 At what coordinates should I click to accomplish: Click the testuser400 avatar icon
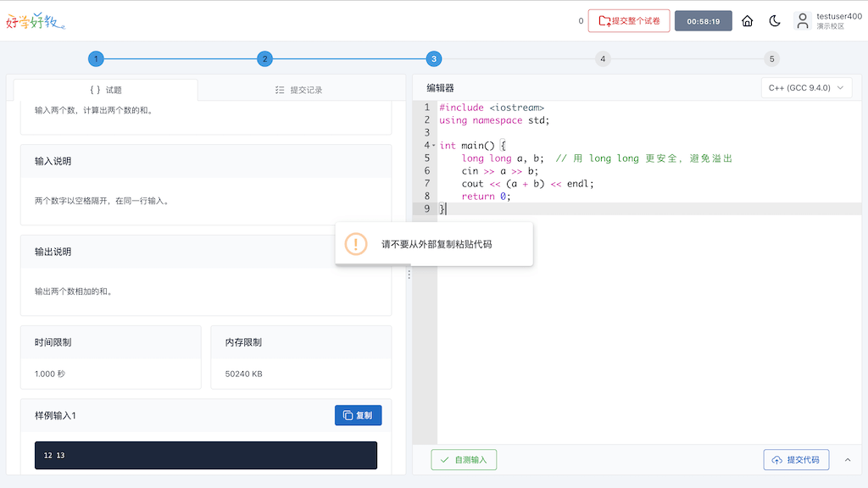[x=803, y=20]
